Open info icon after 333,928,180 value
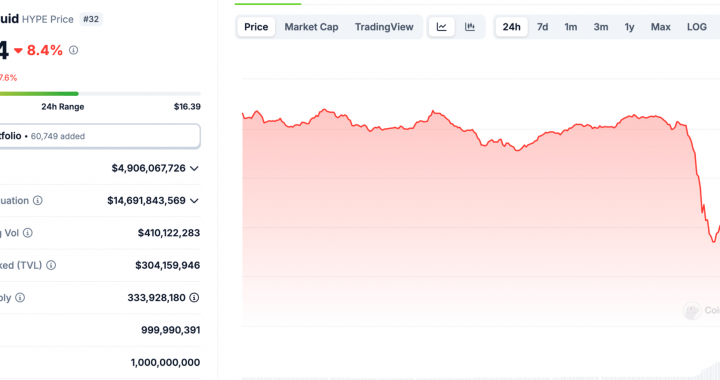 pos(194,297)
